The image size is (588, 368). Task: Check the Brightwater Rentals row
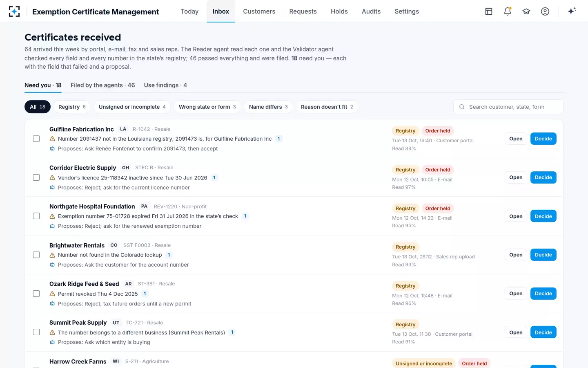point(36,255)
